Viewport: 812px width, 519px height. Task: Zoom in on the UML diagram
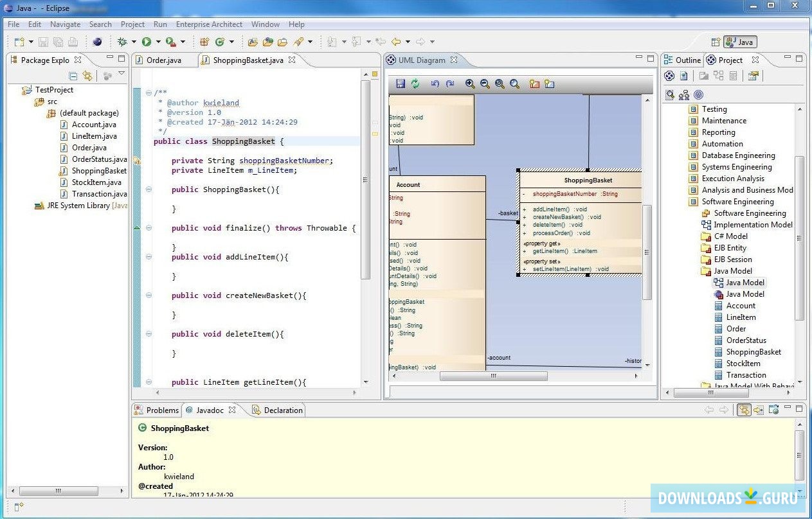[x=470, y=84]
